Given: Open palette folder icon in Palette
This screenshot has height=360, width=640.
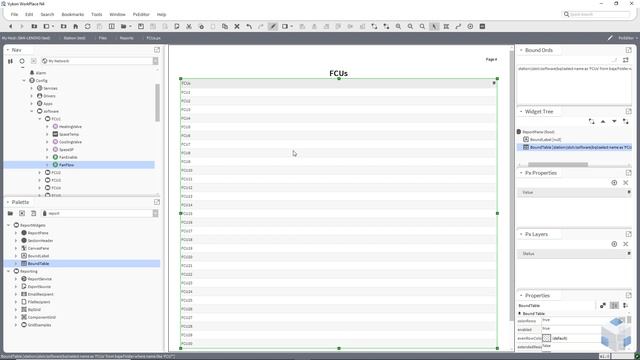Looking at the screenshot, I should click(x=10, y=213).
